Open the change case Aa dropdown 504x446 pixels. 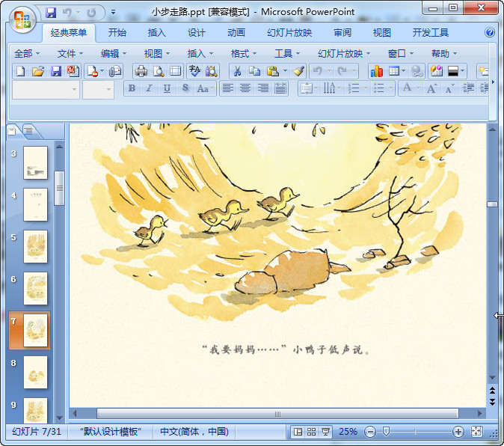pos(205,88)
